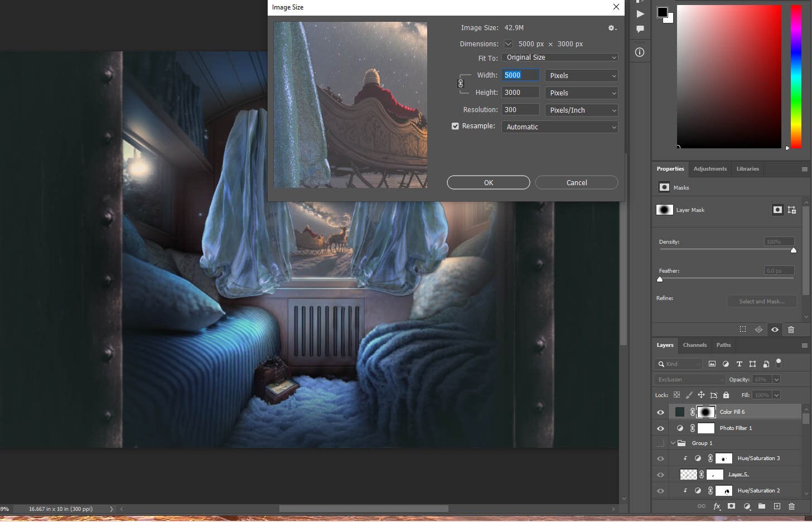Open the Exclusion blend mode dropdown

tap(688, 379)
